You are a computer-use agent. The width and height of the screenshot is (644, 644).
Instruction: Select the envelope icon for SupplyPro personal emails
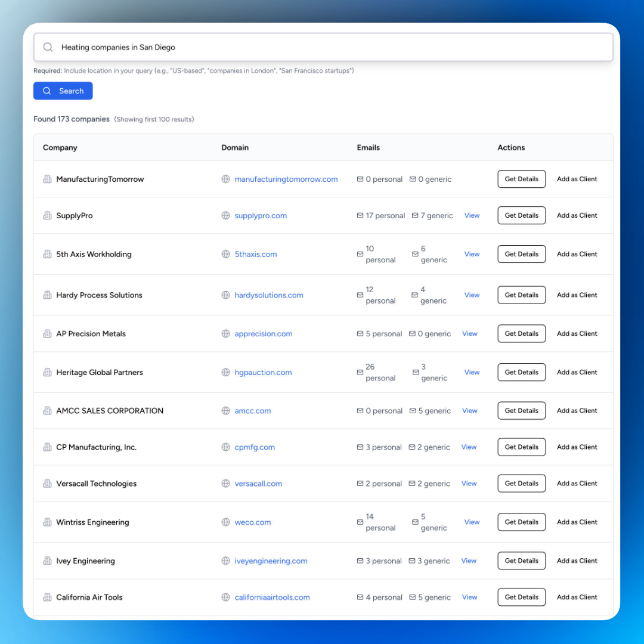tap(360, 215)
